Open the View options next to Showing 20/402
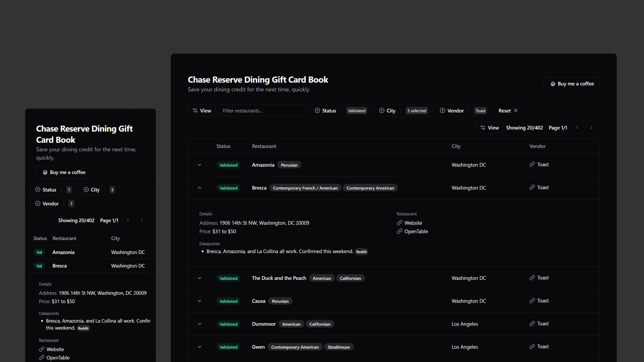Screen dimensions: 644x362 tap(489, 128)
